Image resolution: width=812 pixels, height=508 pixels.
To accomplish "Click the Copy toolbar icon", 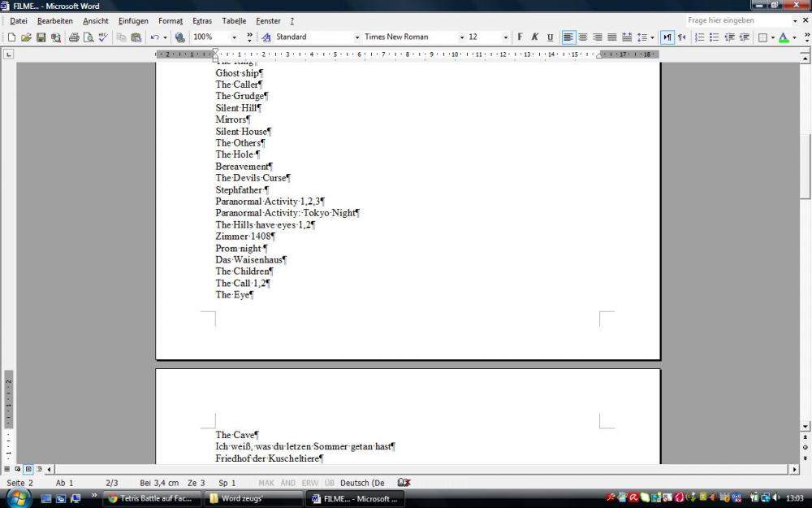I will point(122,37).
